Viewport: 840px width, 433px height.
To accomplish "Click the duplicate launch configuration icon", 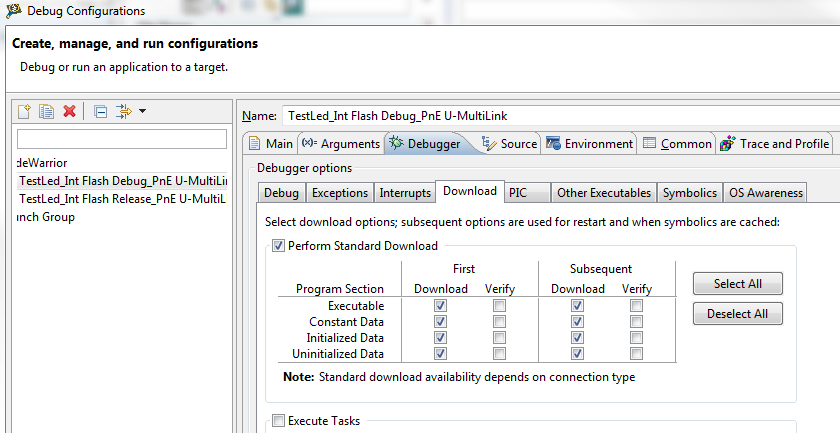I will [x=46, y=111].
